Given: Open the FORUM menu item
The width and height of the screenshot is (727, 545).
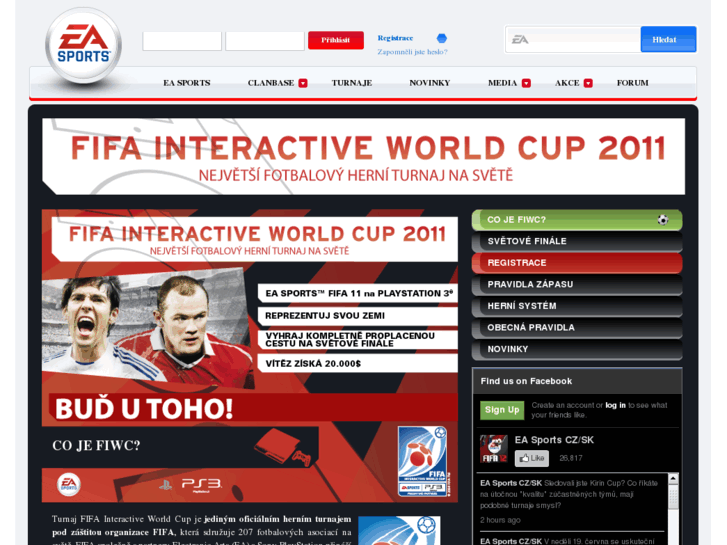Looking at the screenshot, I should pyautogui.click(x=632, y=83).
